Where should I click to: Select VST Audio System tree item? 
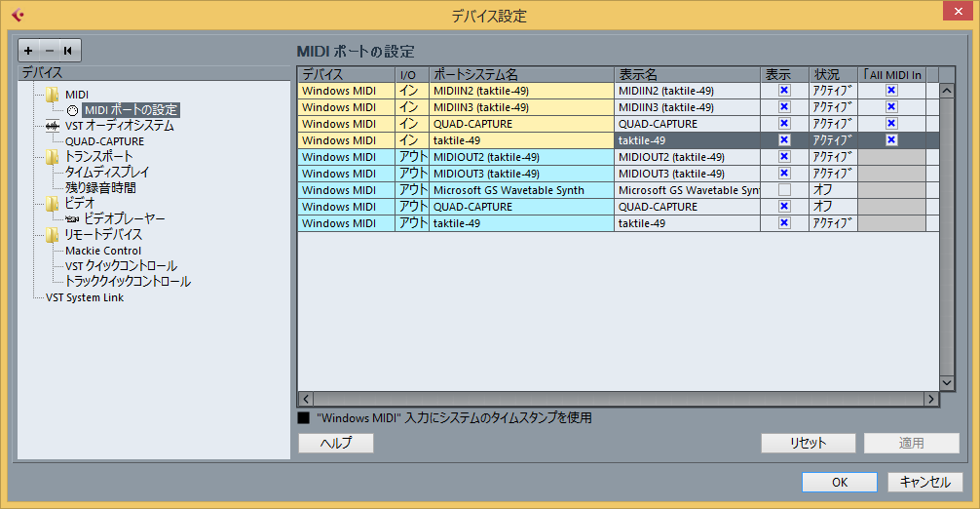click(x=120, y=126)
